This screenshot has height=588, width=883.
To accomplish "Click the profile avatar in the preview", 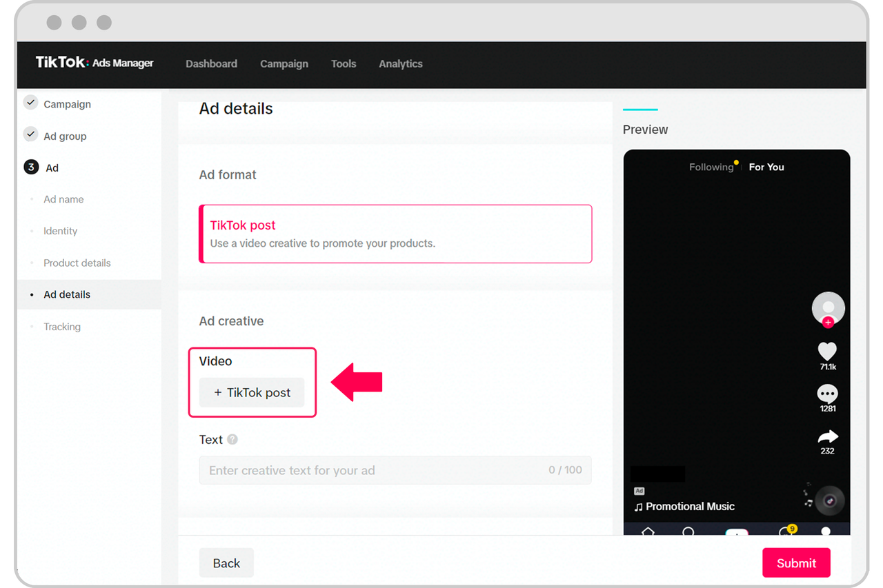I will coord(828,308).
